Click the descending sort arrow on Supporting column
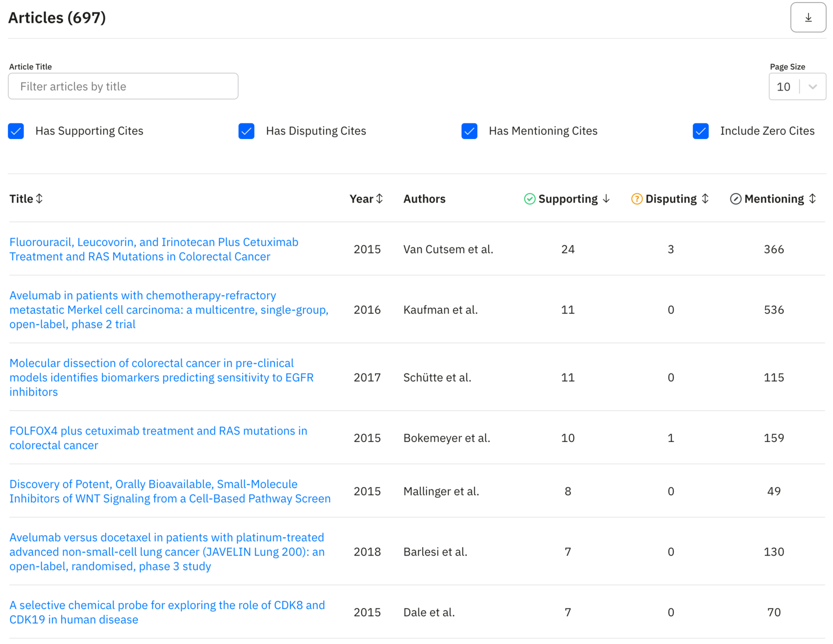 coord(607,198)
